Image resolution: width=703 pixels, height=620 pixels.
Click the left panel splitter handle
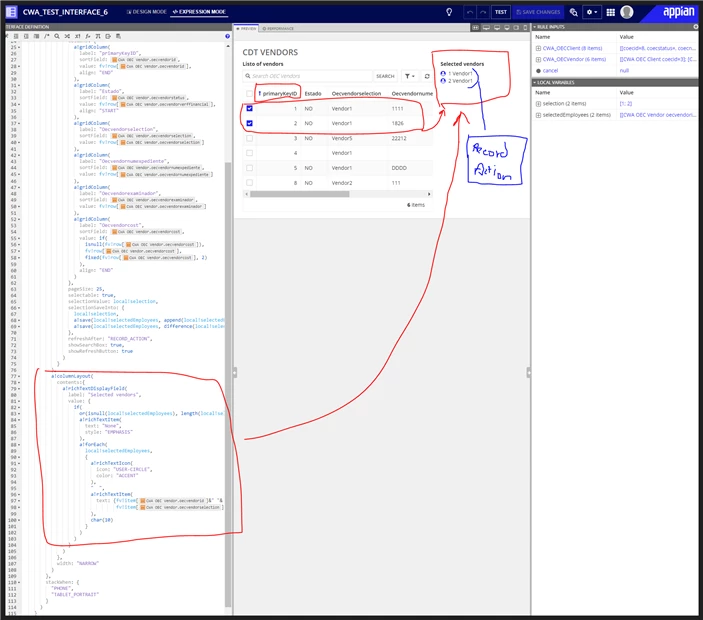[x=234, y=373]
